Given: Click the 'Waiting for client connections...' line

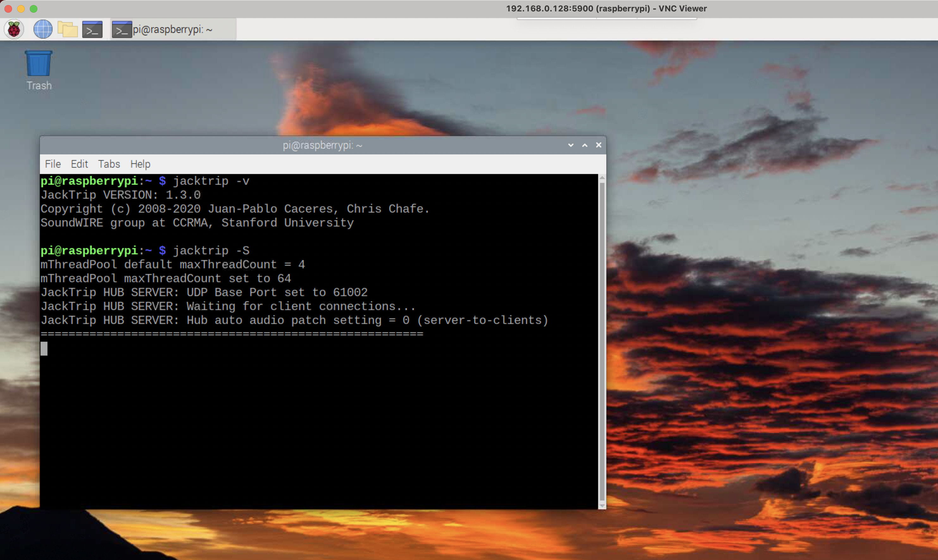Looking at the screenshot, I should coord(228,306).
